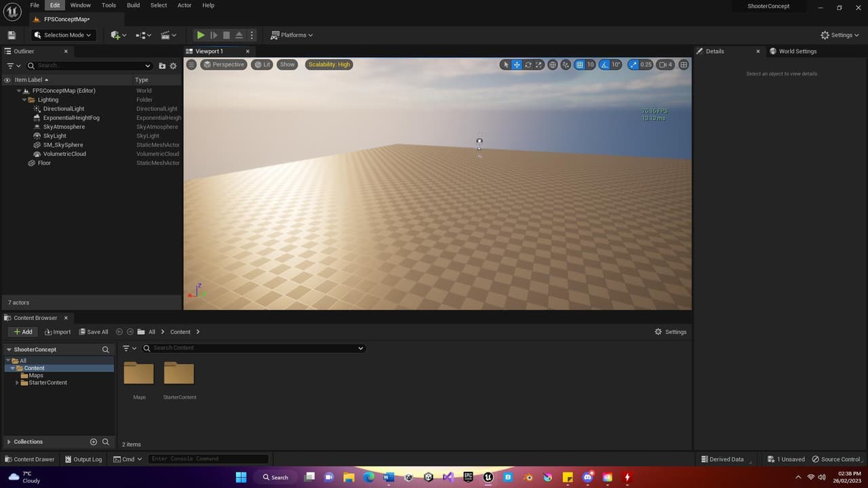Click the viewport layout maximize/restore icon
This screenshot has width=868, height=488.
(x=684, y=64)
